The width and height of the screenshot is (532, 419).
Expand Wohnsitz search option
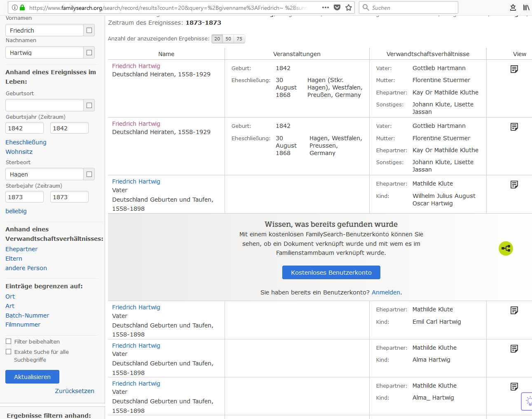click(x=19, y=152)
